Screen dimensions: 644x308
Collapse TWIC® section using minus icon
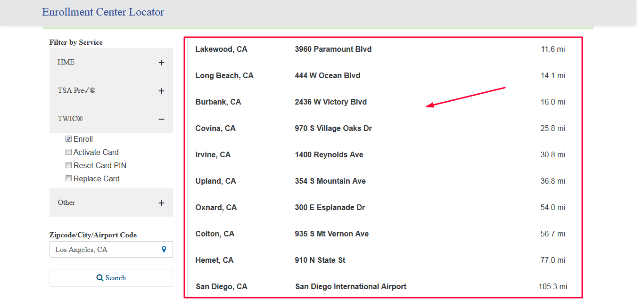pos(161,119)
